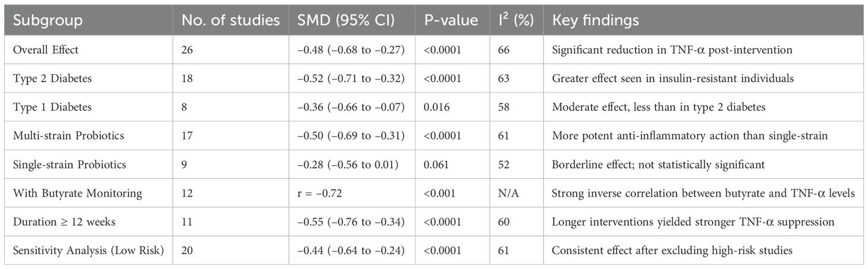Click the −0.48 (−0.68 to −0.27) cell
868x269 pixels.
(351, 50)
